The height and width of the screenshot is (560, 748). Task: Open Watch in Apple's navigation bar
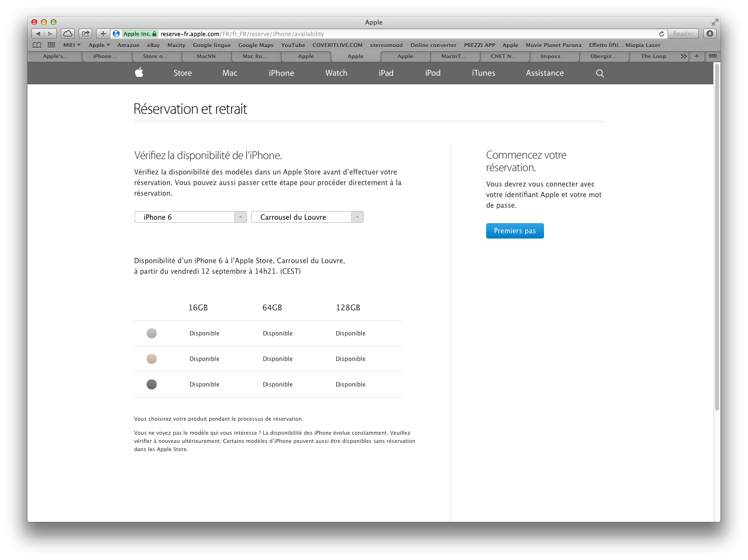point(336,73)
